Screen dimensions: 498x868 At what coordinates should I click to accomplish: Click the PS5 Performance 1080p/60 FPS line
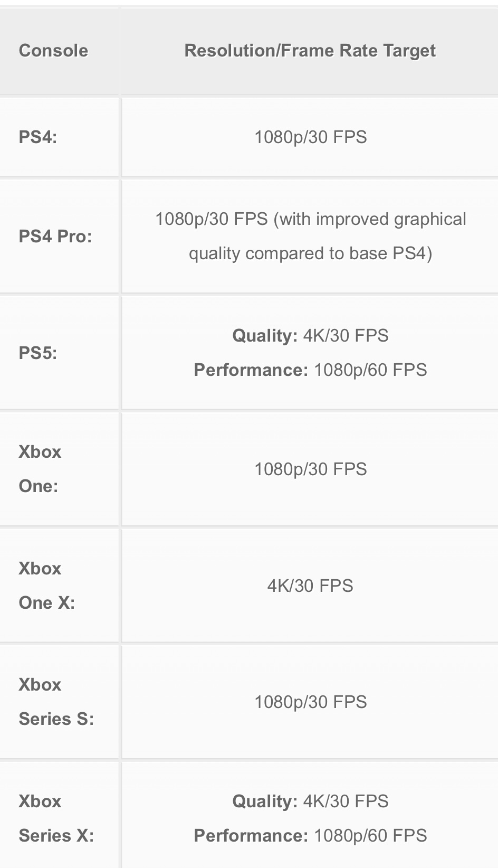coord(310,370)
